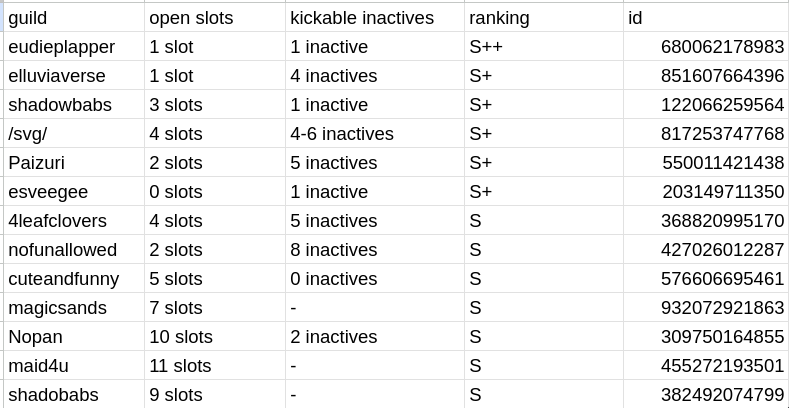Click the eudieplapper guild cell
The width and height of the screenshot is (789, 408).
[x=72, y=47]
